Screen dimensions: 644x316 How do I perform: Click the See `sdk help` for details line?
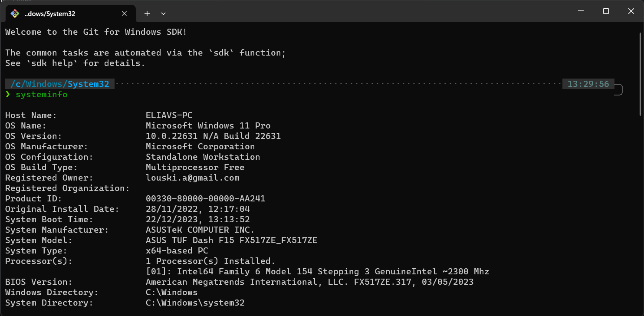76,63
